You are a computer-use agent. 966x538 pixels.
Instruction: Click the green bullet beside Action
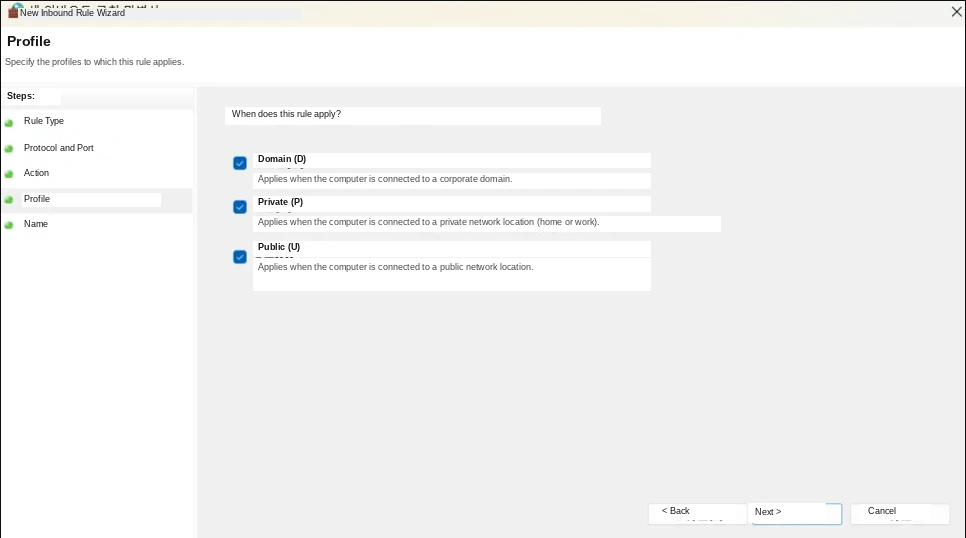(9, 174)
